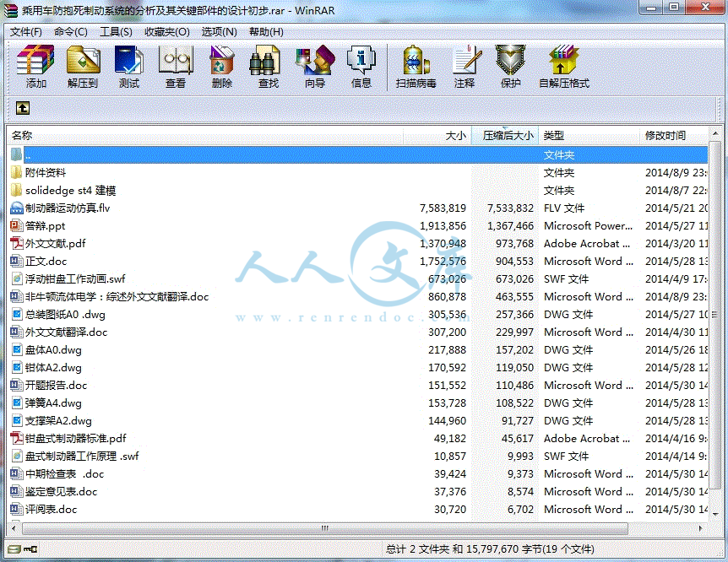Sort by 压缩后大小 column header
The image size is (728, 562).
pyautogui.click(x=505, y=136)
